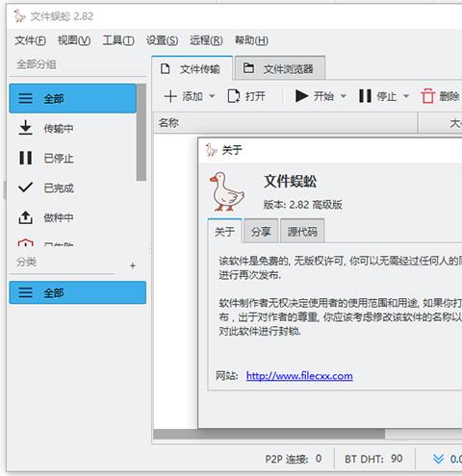
Task: Click the 打开 file icon
Action: pos(234,96)
